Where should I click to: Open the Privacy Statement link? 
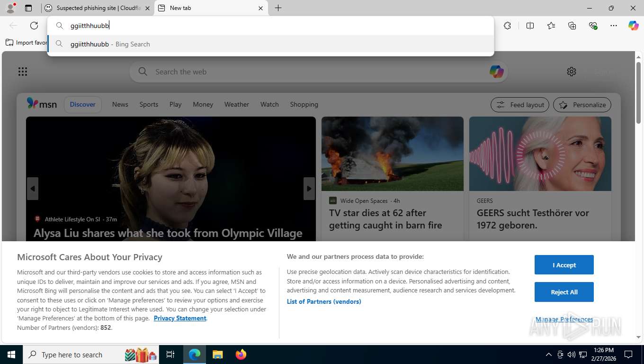[180, 318]
